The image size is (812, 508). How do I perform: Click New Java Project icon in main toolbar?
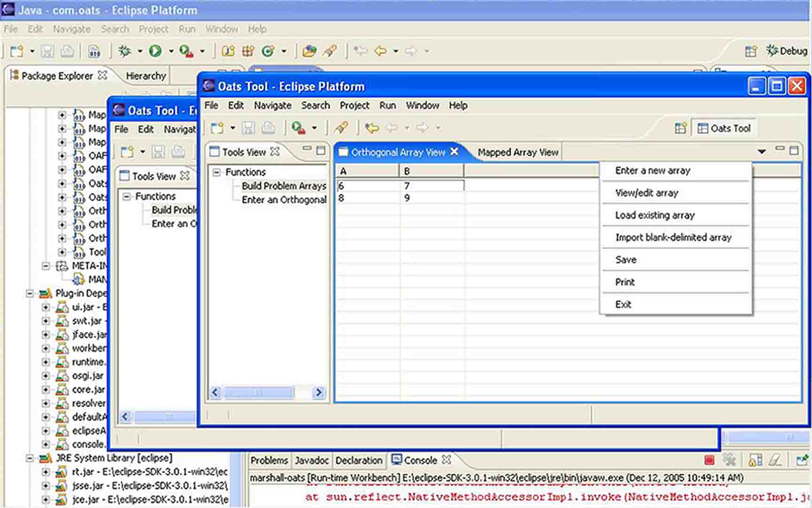228,51
